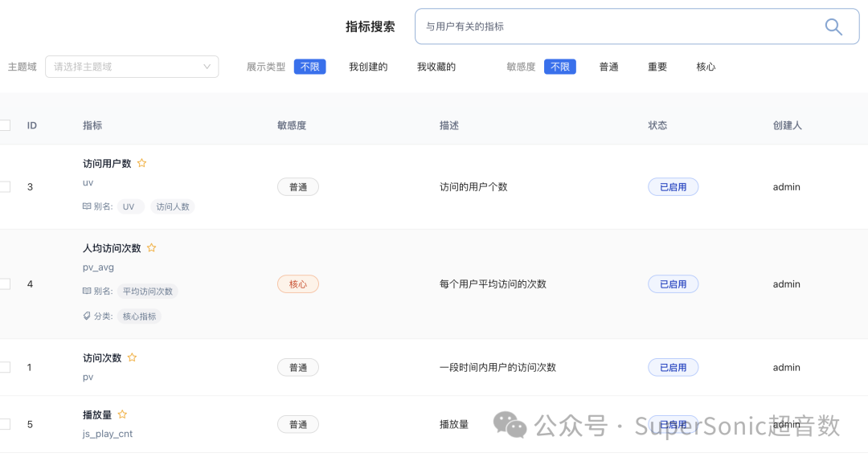Click star next to 访问次数
This screenshot has height=461, width=868.
(x=133, y=357)
